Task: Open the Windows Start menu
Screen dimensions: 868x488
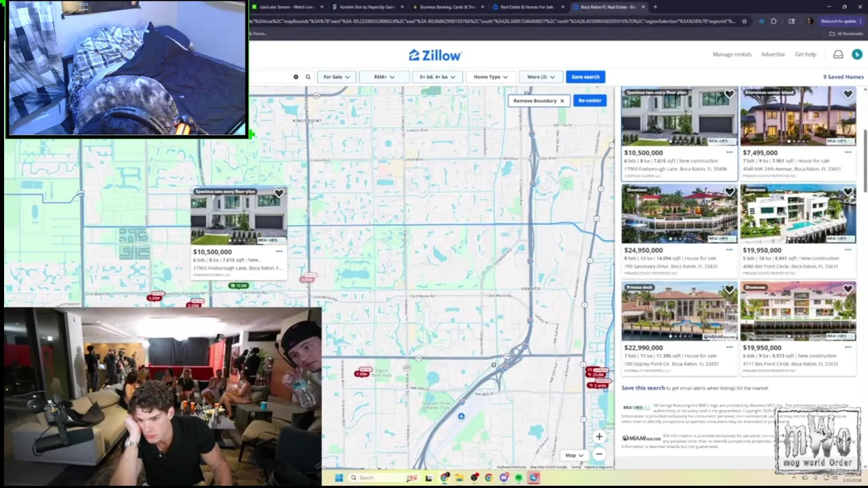Action: tap(338, 478)
